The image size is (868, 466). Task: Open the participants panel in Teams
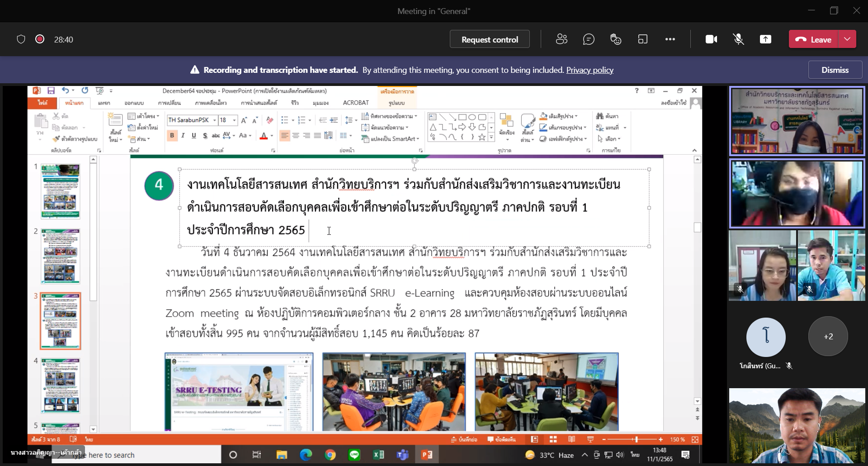561,39
